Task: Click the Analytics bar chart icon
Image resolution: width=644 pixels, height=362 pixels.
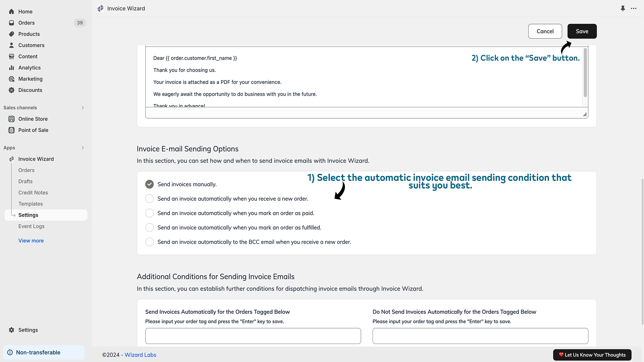Action: (11, 68)
